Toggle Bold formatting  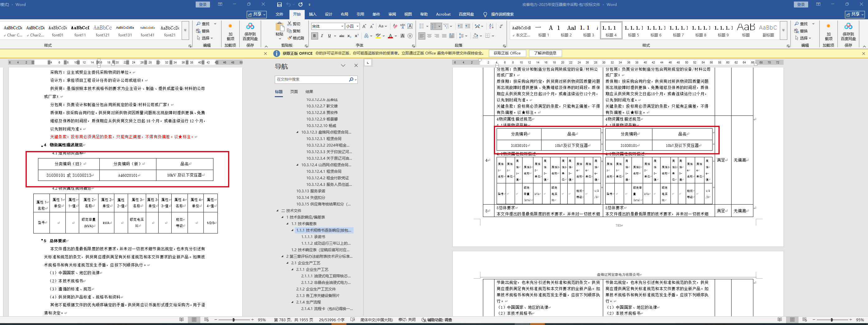[314, 36]
